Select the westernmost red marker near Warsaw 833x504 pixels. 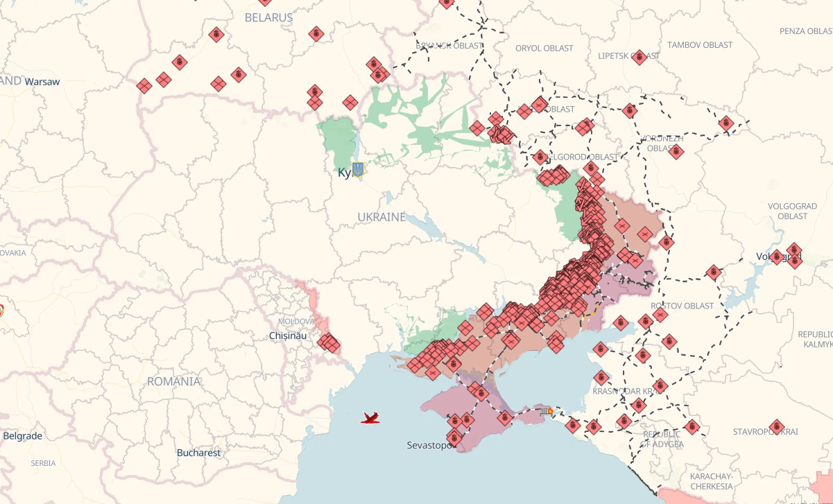(x=144, y=86)
